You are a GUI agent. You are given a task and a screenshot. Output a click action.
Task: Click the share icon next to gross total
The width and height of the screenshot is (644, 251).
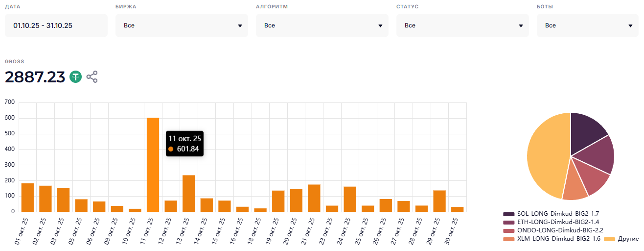(x=92, y=77)
